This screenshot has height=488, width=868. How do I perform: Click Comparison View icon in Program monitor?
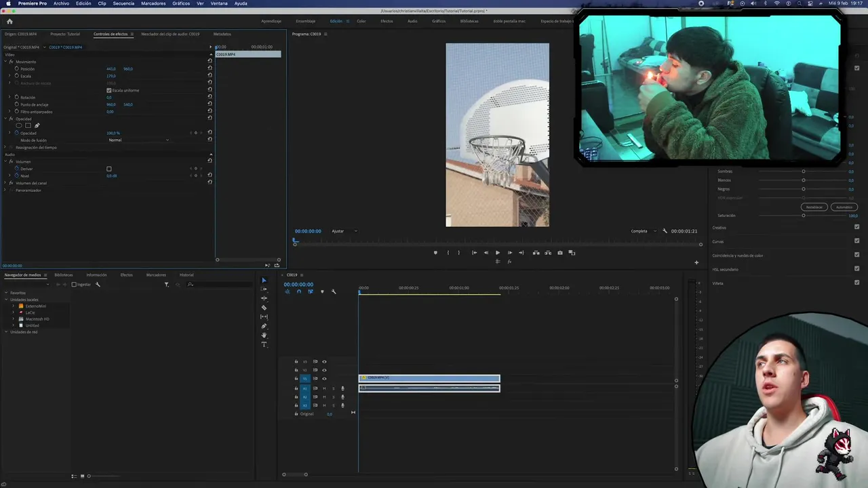(x=572, y=253)
